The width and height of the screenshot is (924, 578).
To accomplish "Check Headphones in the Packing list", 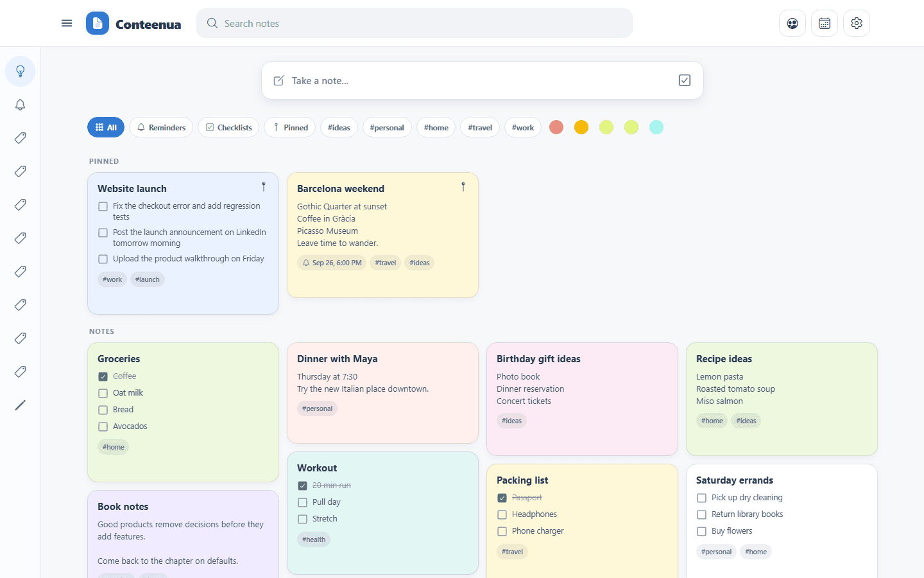I will (502, 514).
